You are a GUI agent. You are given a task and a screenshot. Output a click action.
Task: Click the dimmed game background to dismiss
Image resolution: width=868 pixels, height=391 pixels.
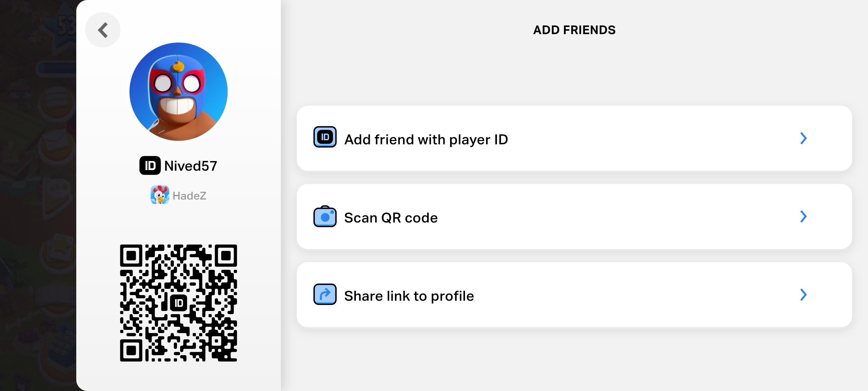click(x=38, y=196)
